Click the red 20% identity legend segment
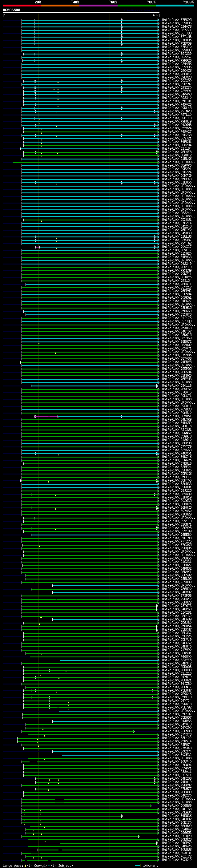This screenshot has width=197, height=868. point(22,6)
